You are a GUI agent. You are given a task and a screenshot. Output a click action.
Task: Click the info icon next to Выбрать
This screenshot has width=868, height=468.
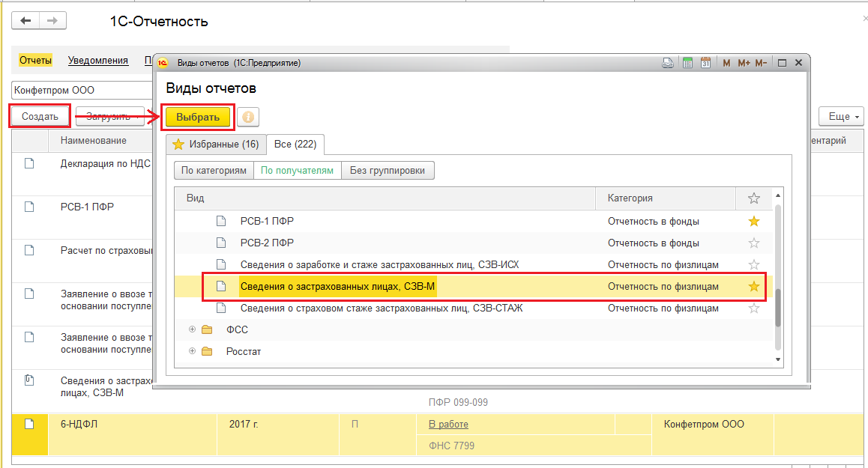click(x=248, y=118)
